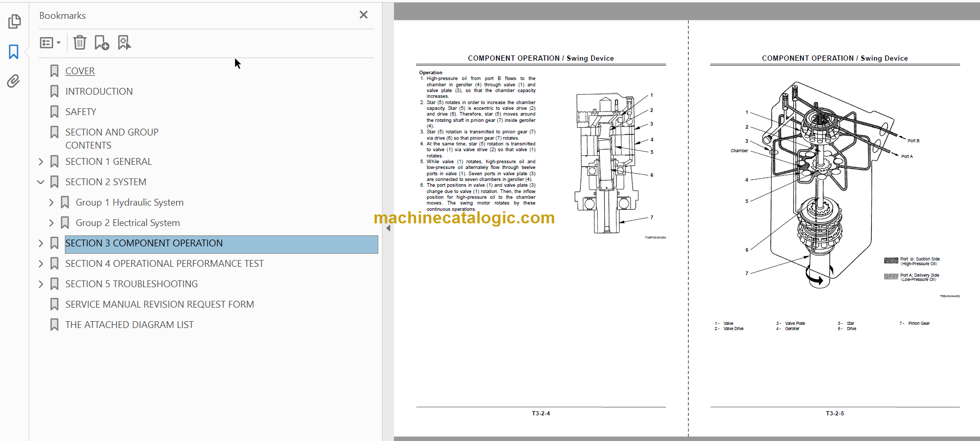The image size is (980, 441).
Task: Click bookmark icon beside SECTION 5 TROUBLESHOOTING
Action: 54,284
